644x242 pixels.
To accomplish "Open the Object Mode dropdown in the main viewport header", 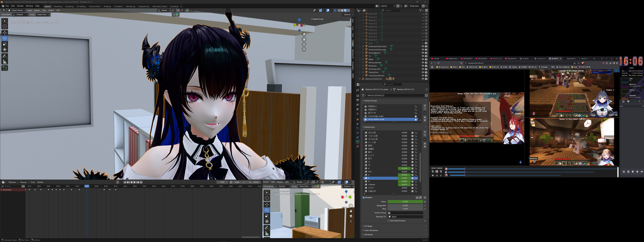I will click(x=17, y=10).
